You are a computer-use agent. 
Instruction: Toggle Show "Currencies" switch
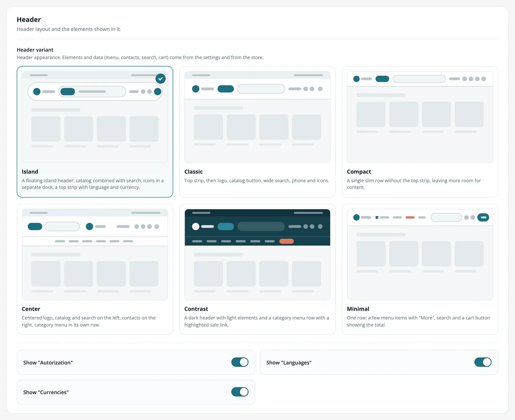click(240, 392)
